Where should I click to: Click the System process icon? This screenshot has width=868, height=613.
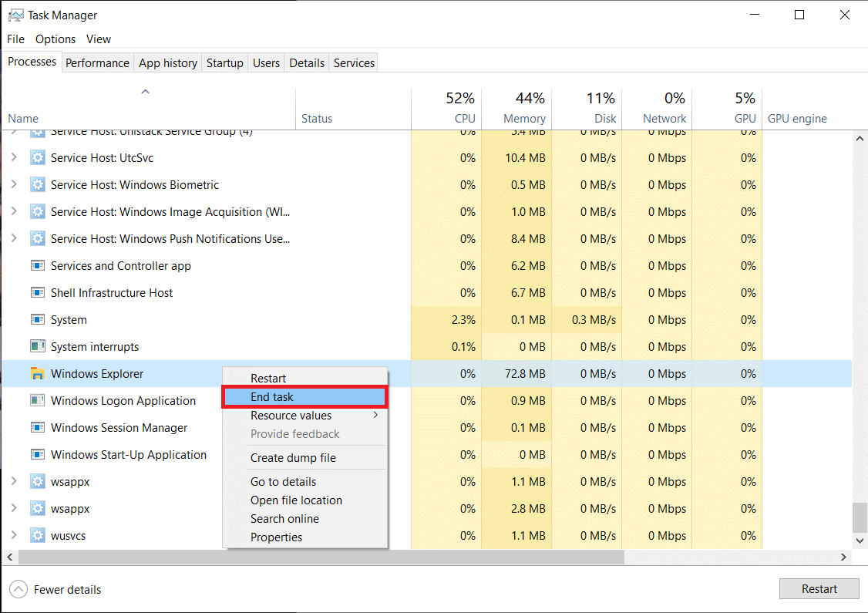(37, 319)
